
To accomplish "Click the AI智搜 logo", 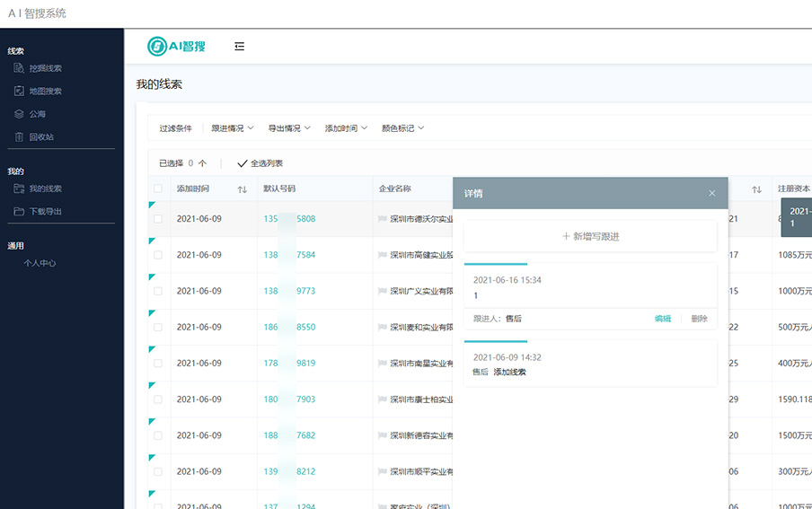I will pyautogui.click(x=177, y=47).
